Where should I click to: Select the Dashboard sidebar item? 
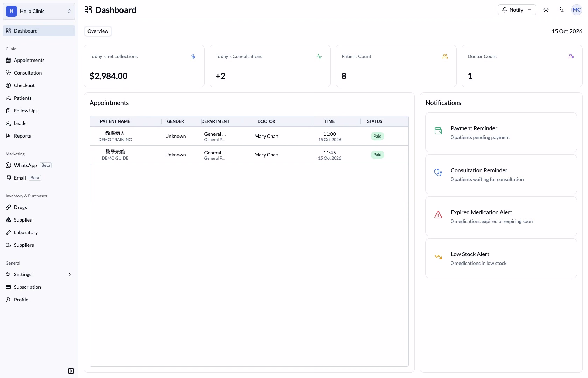(39, 31)
